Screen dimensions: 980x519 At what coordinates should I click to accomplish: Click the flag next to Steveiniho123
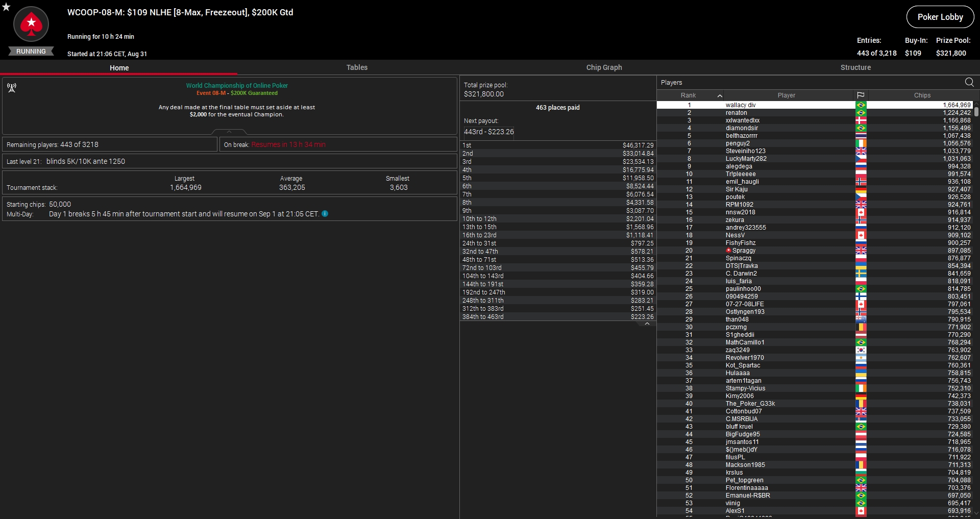coord(861,151)
